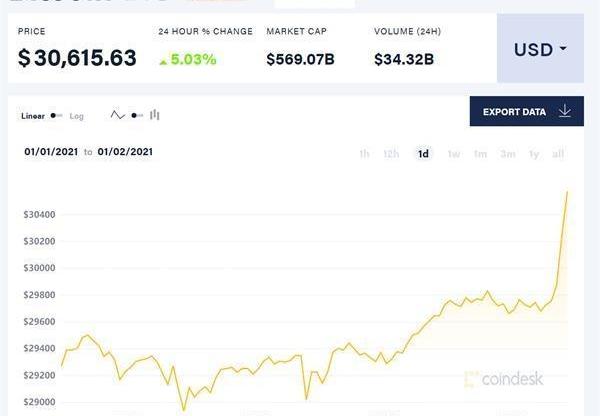Toggle the line/candlestick chart type switch
600x416 pixels.
(x=137, y=116)
